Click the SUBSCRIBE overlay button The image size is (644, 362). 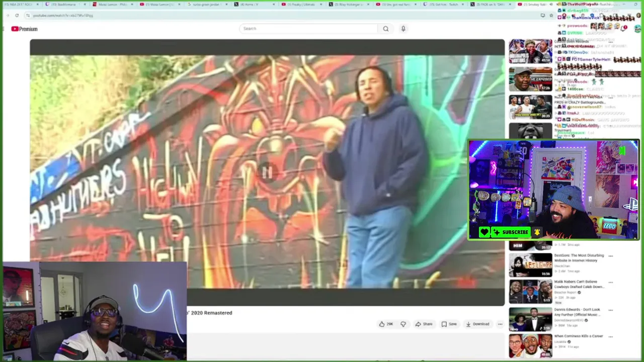pos(511,232)
